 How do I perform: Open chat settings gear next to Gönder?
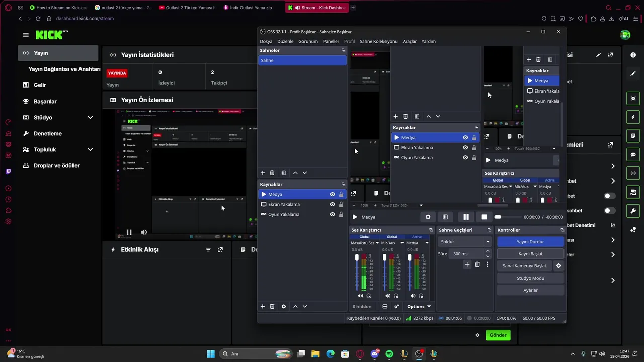[x=477, y=335]
